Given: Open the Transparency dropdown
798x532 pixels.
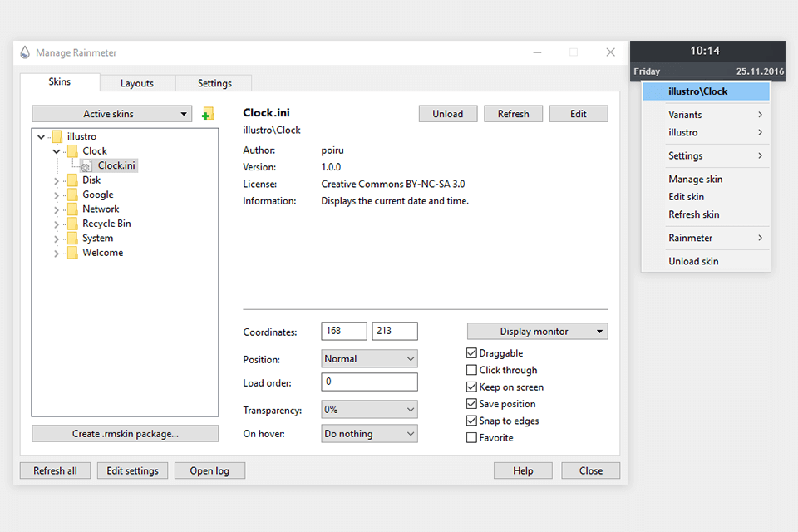Looking at the screenshot, I should pos(369,410).
